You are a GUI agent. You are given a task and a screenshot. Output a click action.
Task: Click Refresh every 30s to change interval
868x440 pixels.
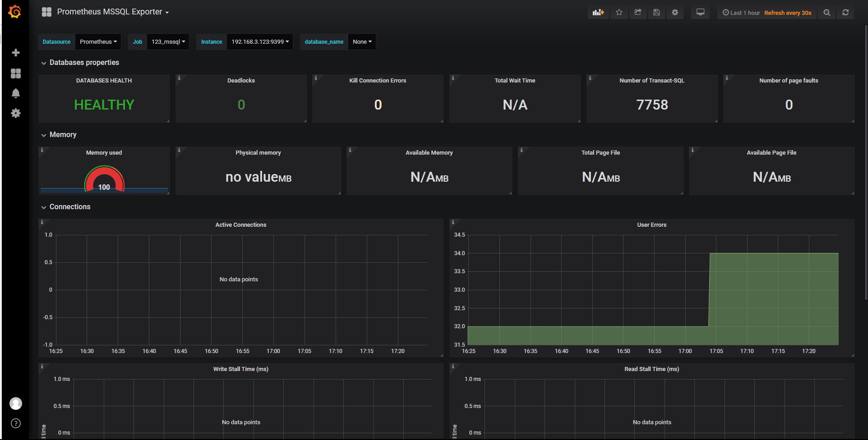click(787, 13)
